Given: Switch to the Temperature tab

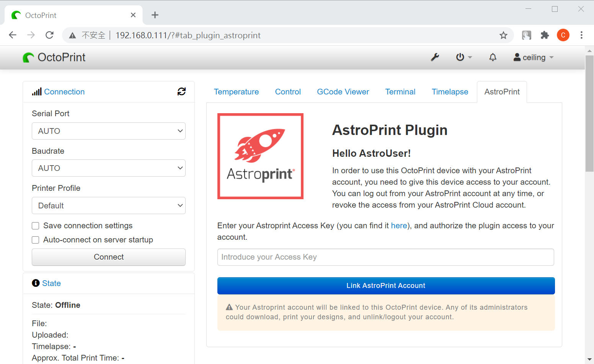Looking at the screenshot, I should click(x=236, y=92).
